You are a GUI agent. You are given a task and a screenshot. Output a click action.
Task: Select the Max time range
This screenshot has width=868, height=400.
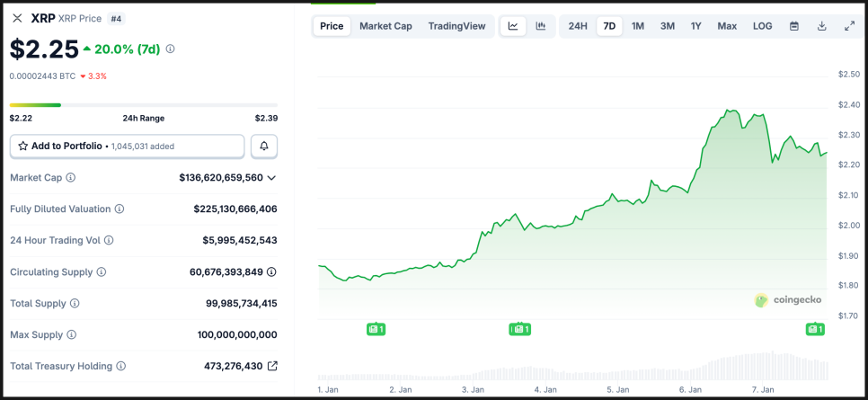pyautogui.click(x=727, y=26)
